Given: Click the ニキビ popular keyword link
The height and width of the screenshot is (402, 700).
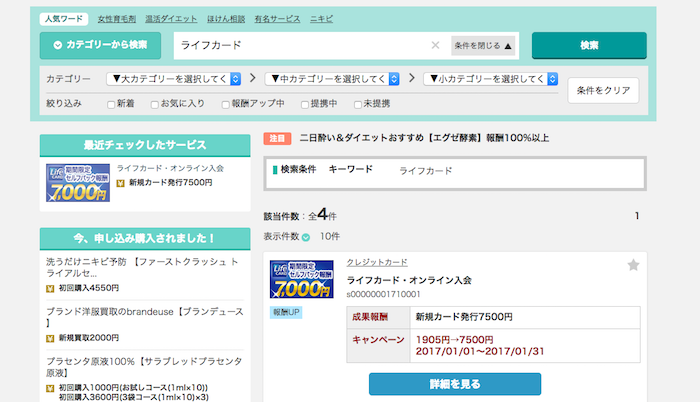Looking at the screenshot, I should point(321,19).
